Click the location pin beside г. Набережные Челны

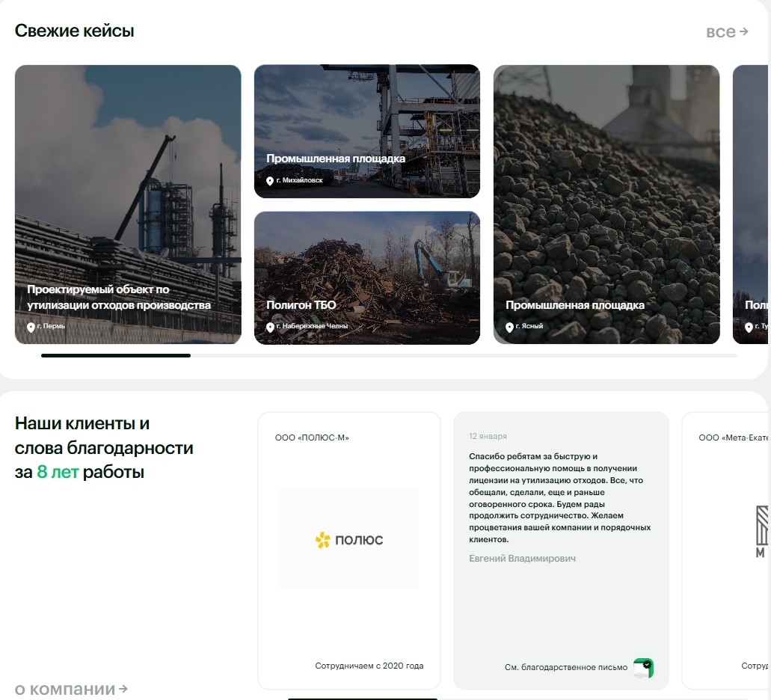(269, 328)
